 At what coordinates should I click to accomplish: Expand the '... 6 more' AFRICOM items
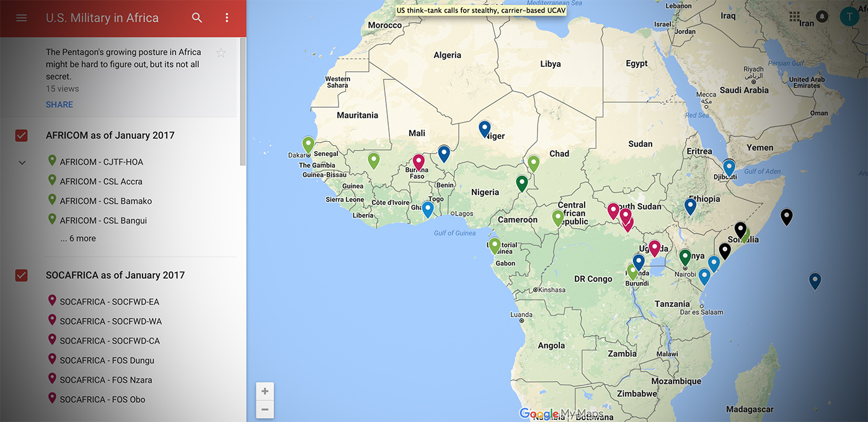[78, 239]
